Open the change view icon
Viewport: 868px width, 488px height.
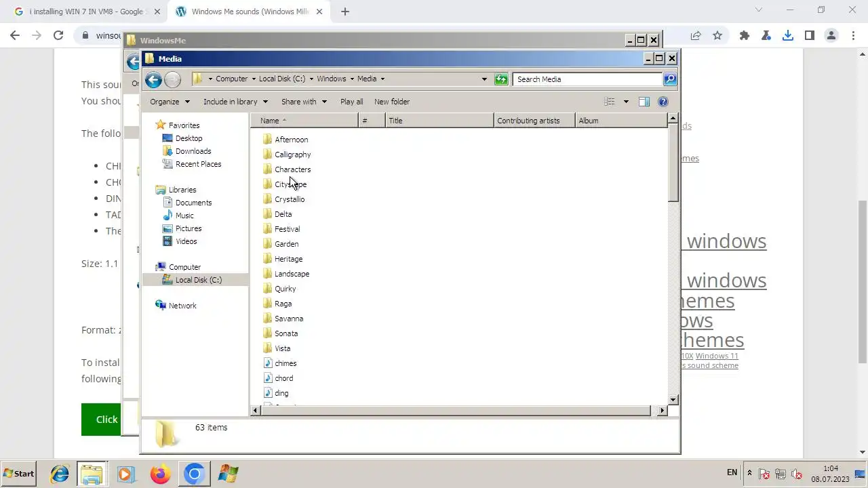point(610,102)
